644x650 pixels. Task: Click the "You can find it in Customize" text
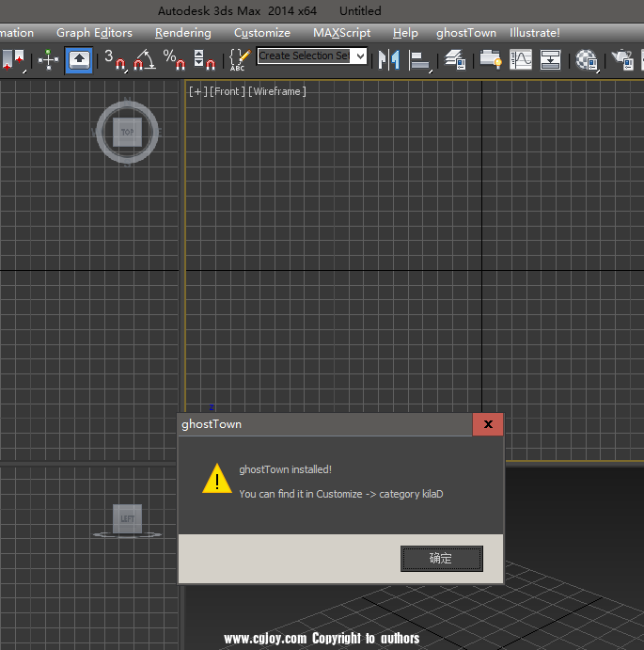click(301, 494)
